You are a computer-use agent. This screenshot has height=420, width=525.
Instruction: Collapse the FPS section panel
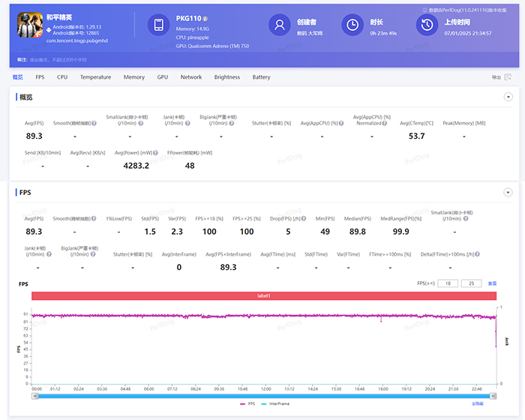(x=508, y=192)
